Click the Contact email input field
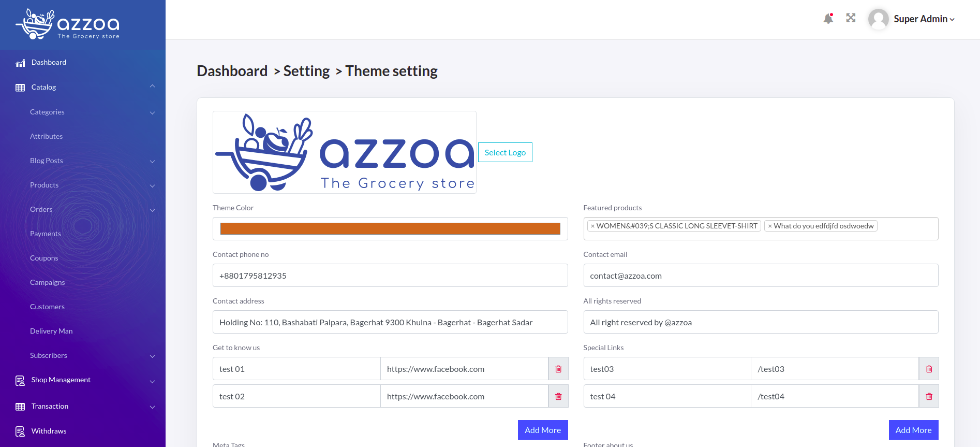 761,276
